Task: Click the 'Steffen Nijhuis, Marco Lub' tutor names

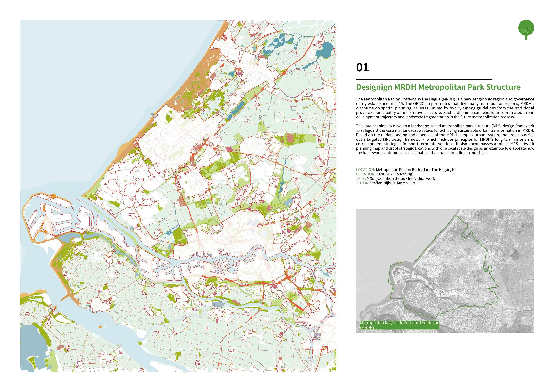Action: point(392,183)
